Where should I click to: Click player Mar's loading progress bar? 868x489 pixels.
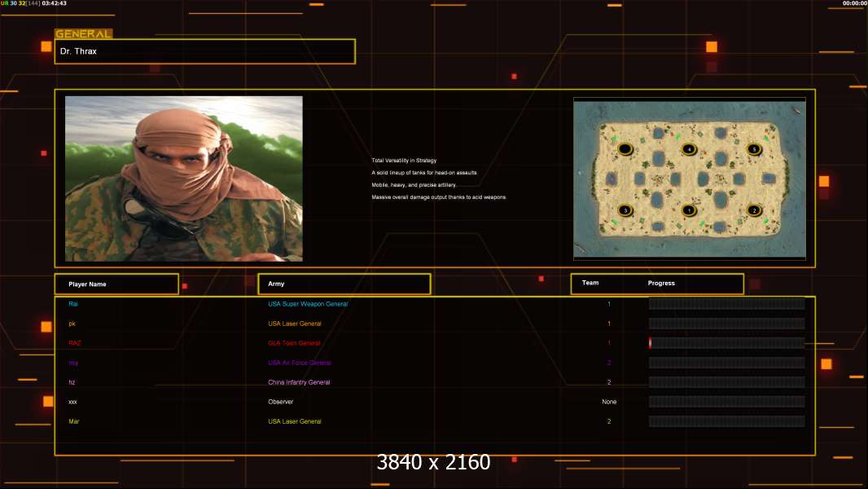pyautogui.click(x=726, y=421)
